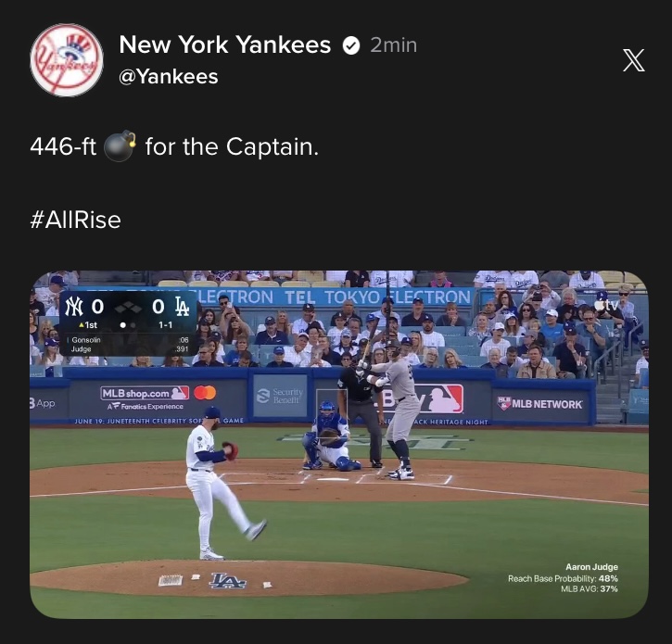This screenshot has height=644, width=672.
Task: Click the MLB Network banner ad
Action: point(540,404)
